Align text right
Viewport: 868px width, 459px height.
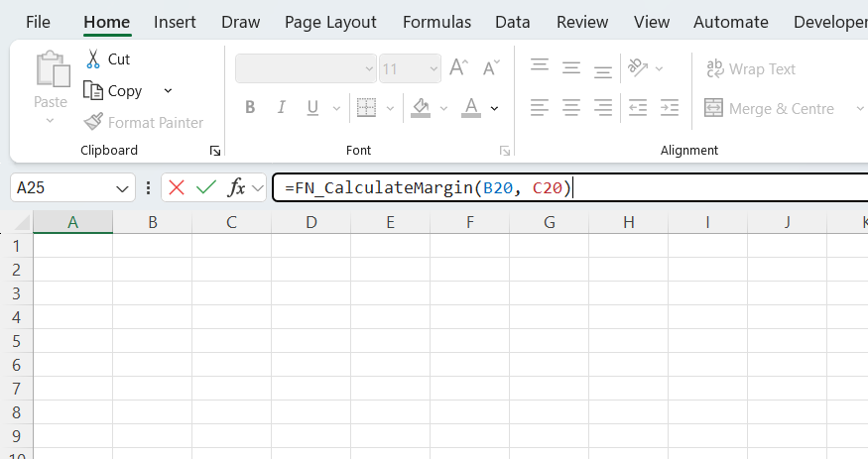coord(602,108)
